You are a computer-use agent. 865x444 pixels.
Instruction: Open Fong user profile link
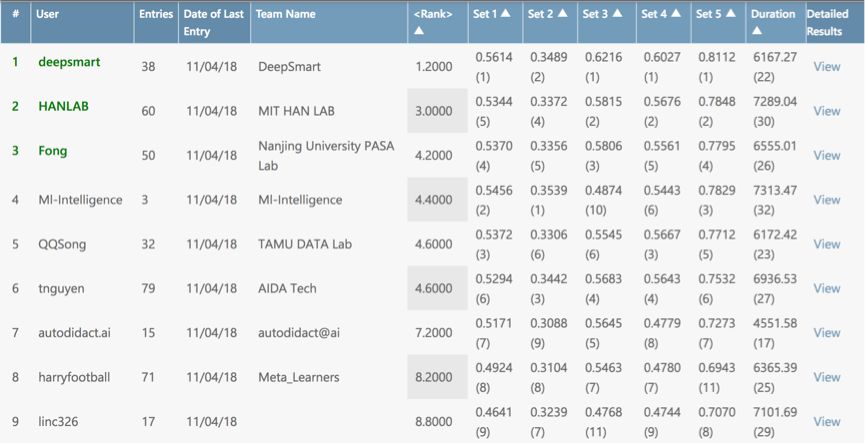(52, 150)
